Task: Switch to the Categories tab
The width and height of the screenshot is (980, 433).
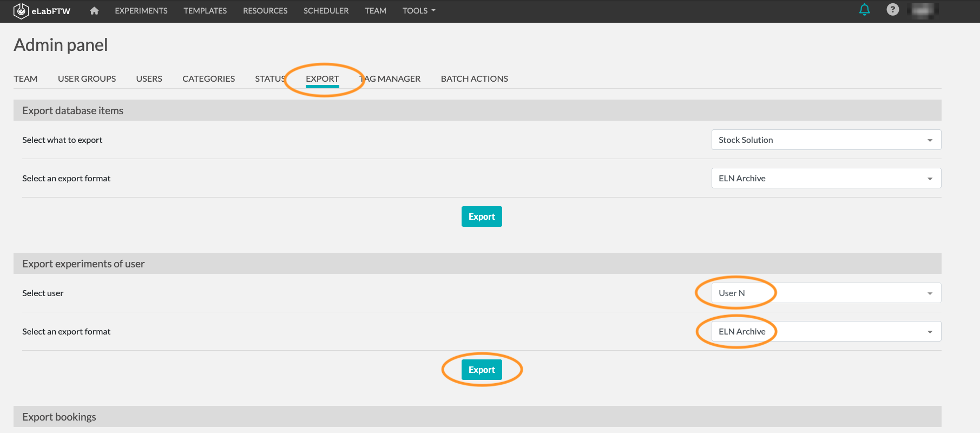Action: [x=208, y=79]
